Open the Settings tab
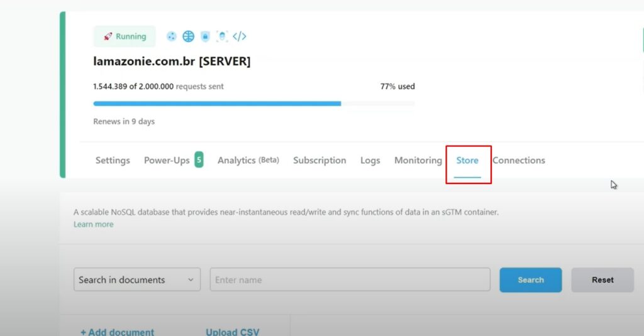Image resolution: width=644 pixels, height=336 pixels. tap(113, 160)
